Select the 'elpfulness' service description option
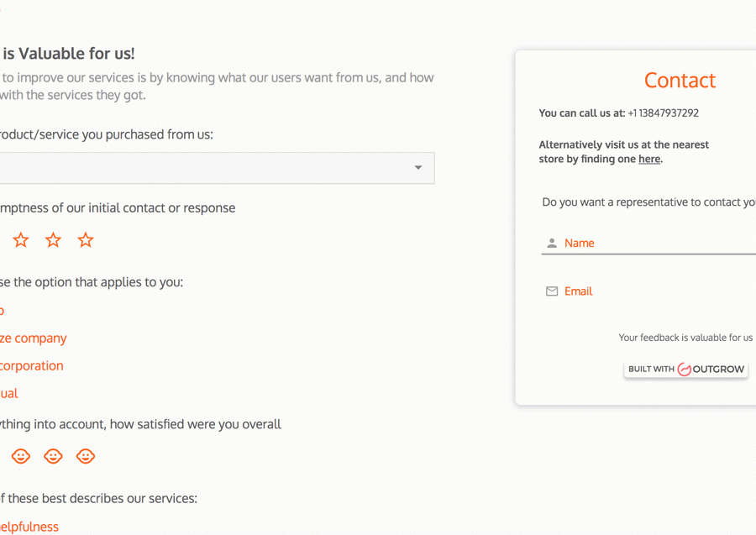 (29, 527)
